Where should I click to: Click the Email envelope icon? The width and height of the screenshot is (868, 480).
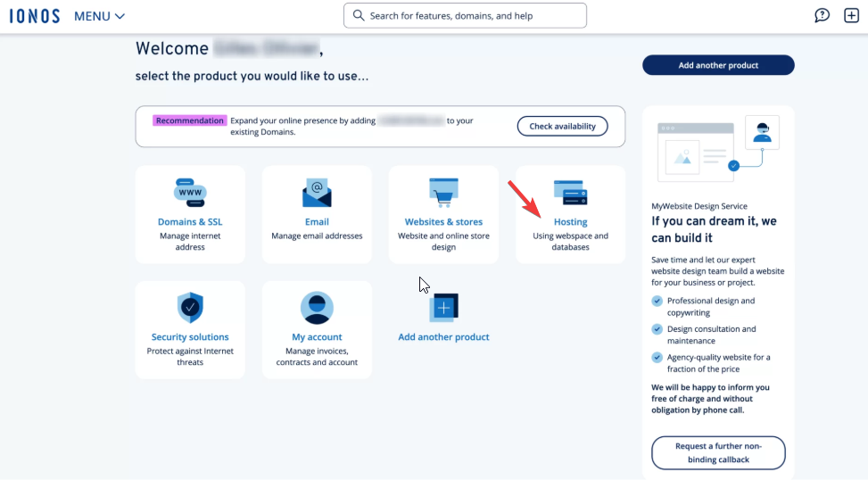(317, 193)
